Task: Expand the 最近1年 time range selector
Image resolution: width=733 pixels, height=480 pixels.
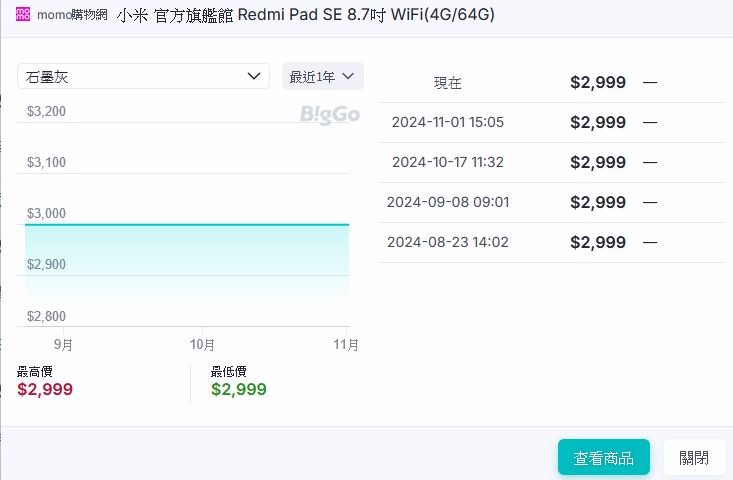Action: (323, 76)
